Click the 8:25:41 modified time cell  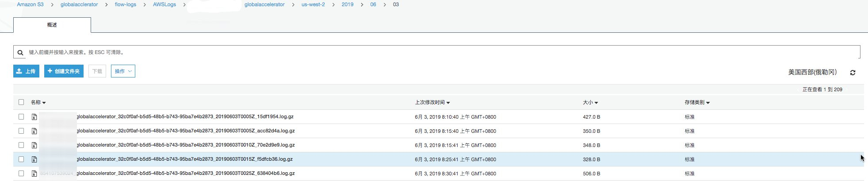455,160
